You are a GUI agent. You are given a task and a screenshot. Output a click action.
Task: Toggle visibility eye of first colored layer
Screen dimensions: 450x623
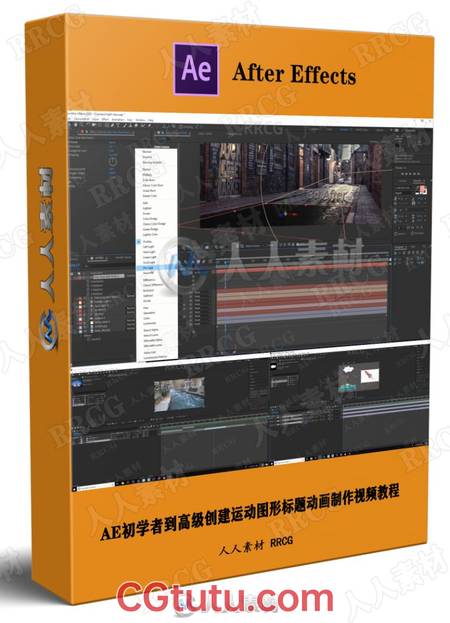pos(80,297)
